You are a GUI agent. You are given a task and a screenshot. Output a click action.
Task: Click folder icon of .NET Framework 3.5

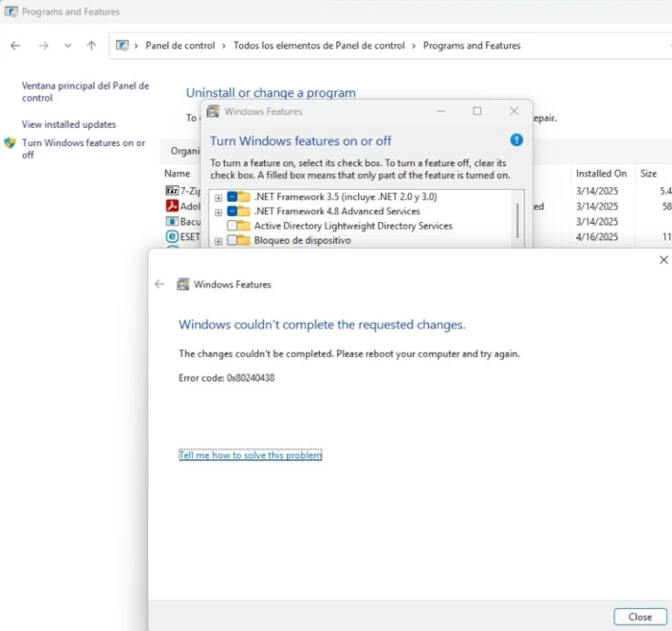[x=244, y=197]
